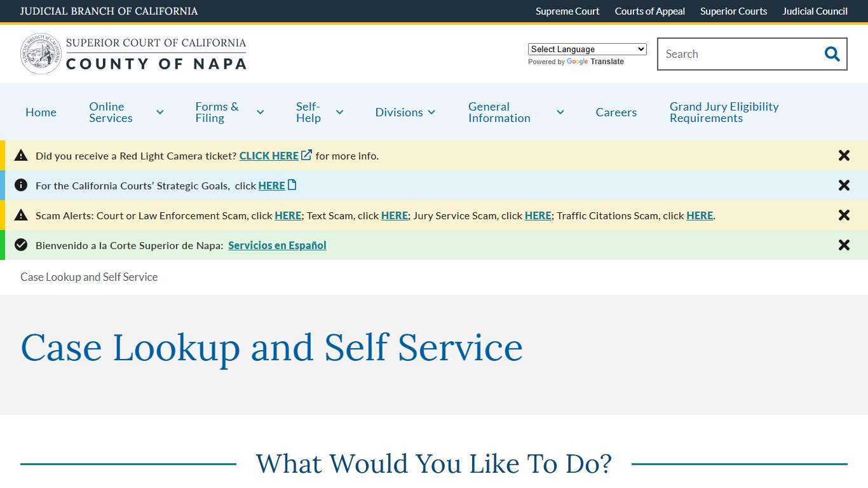The height and width of the screenshot is (488, 868).
Task: Open the Servicios en Español link
Action: 277,245
